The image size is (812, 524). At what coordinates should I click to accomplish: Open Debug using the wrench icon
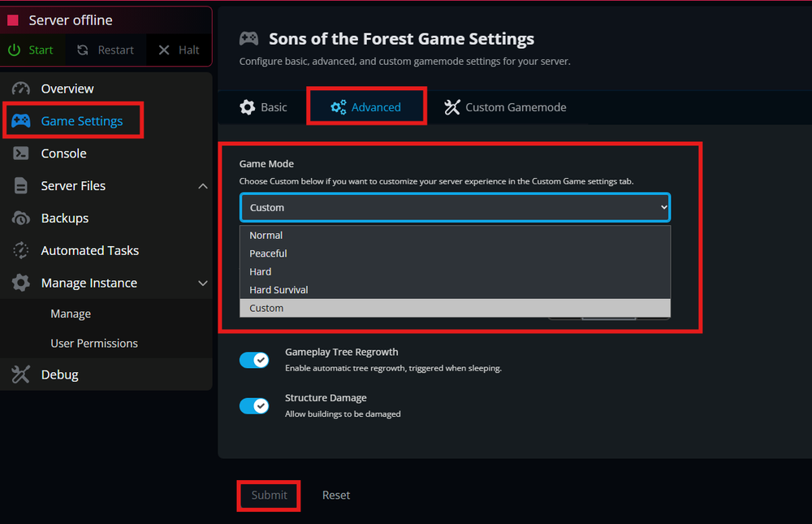pos(19,375)
